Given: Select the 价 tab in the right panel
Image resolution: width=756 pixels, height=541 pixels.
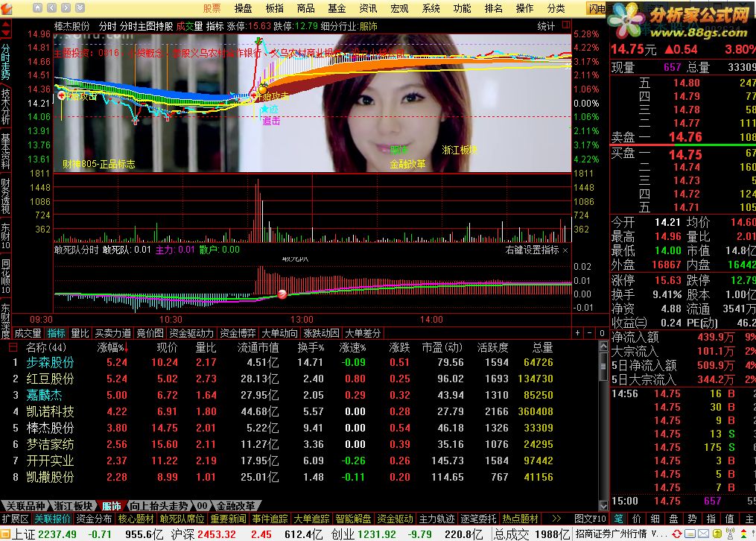Looking at the screenshot, I should coord(636,519).
